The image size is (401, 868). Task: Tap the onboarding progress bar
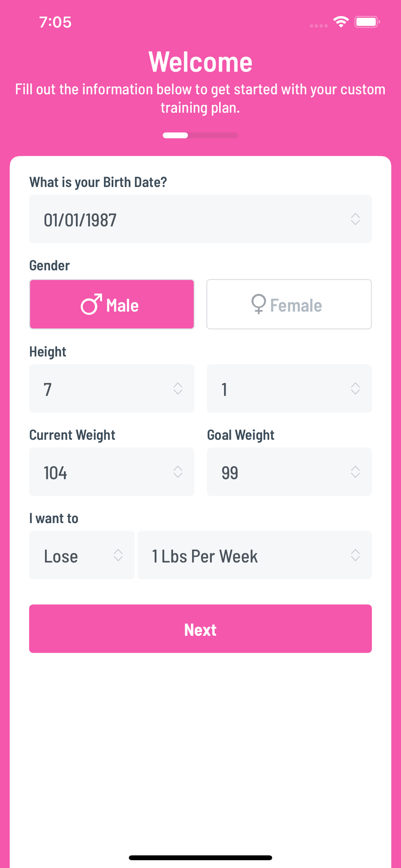[x=200, y=135]
